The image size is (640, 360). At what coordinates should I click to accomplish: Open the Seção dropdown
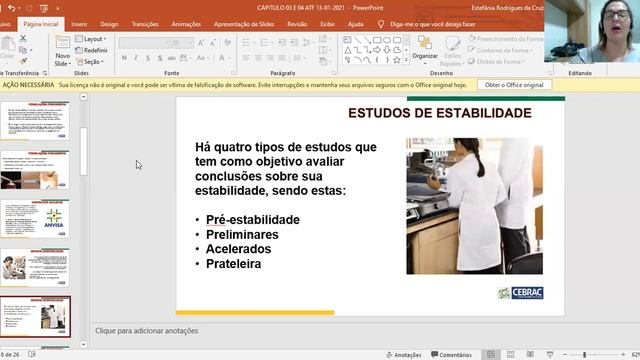click(x=90, y=62)
